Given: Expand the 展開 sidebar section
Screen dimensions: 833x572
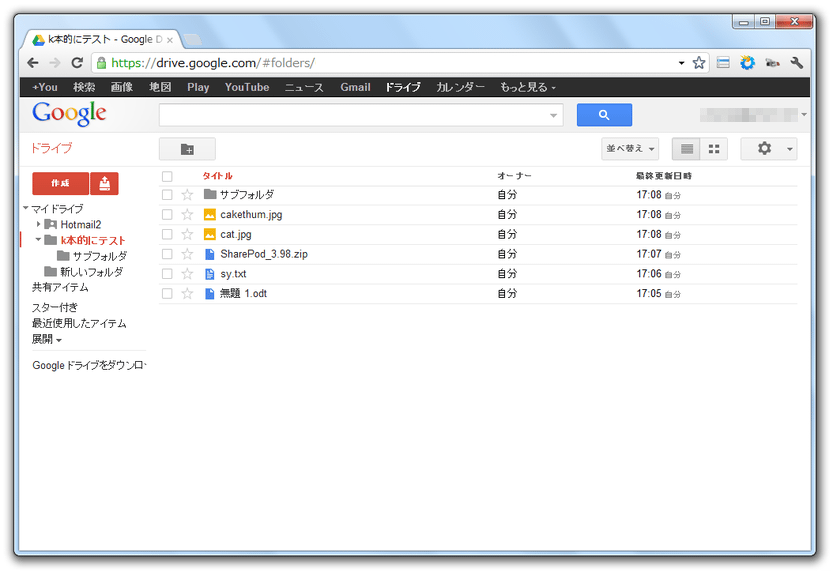Looking at the screenshot, I should pos(47,339).
